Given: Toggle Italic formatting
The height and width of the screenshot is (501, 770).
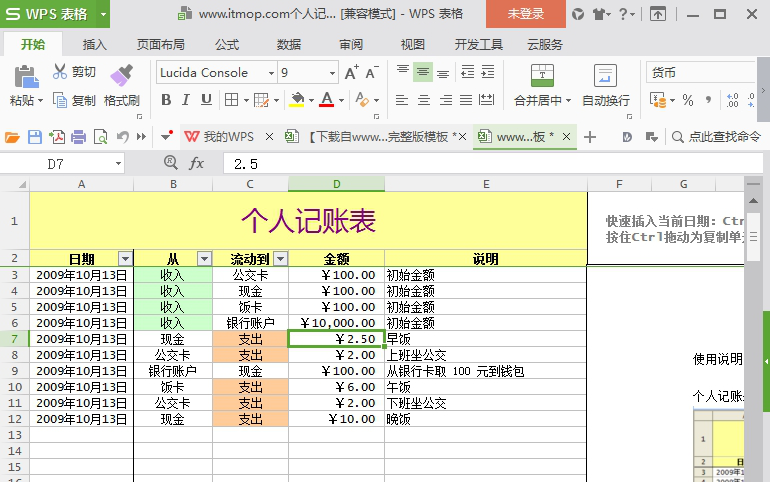Looking at the screenshot, I should (x=186, y=100).
